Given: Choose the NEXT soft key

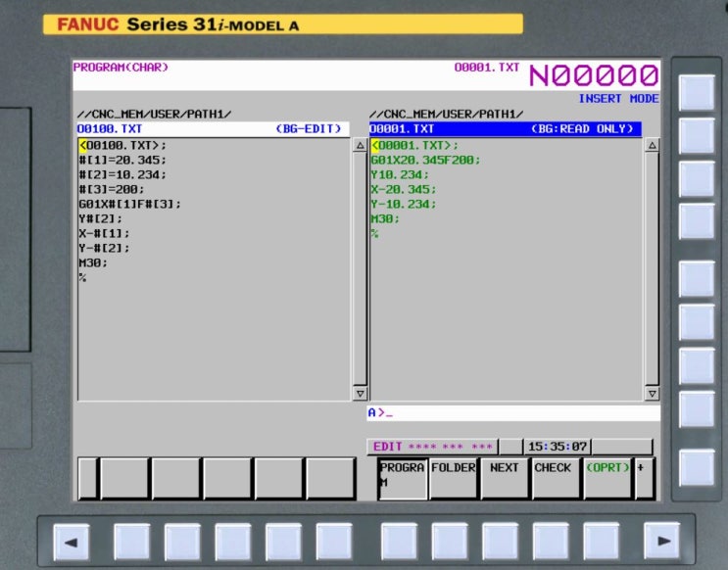Looking at the screenshot, I should [505, 479].
